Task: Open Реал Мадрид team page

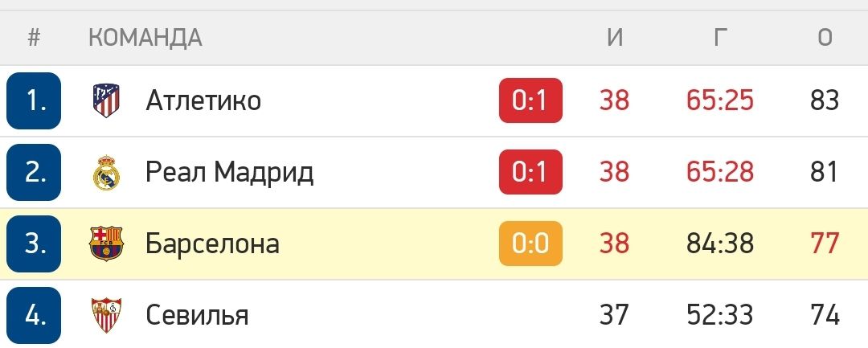Action: point(229,172)
